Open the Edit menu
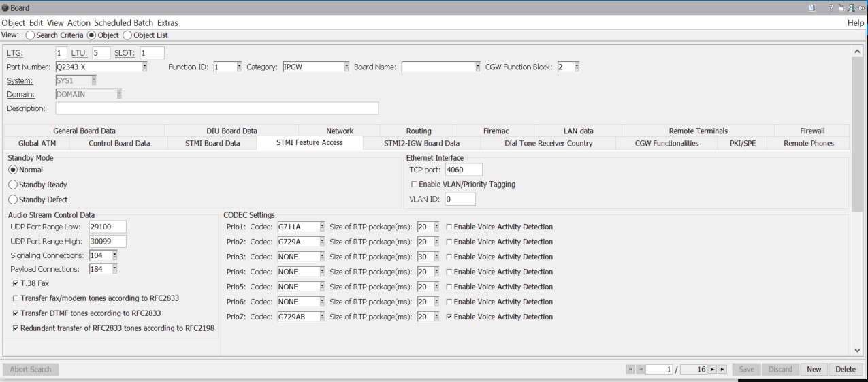The image size is (868, 382). click(x=37, y=22)
